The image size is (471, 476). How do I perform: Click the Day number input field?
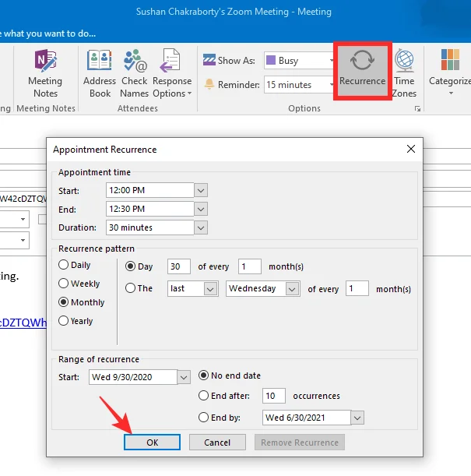coord(179,266)
